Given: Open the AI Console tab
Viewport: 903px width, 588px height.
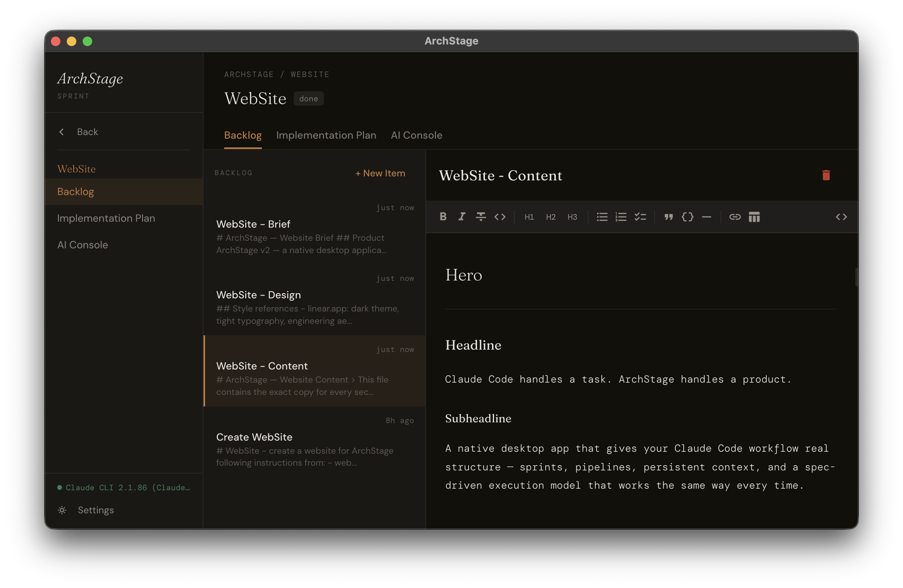Looking at the screenshot, I should [417, 135].
